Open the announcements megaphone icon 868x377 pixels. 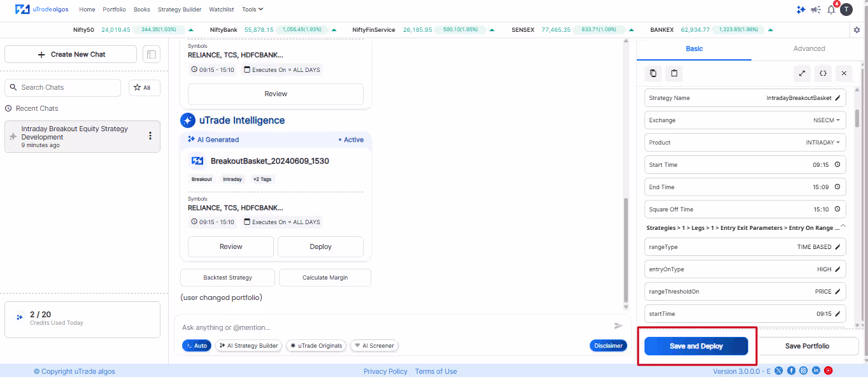(x=816, y=10)
